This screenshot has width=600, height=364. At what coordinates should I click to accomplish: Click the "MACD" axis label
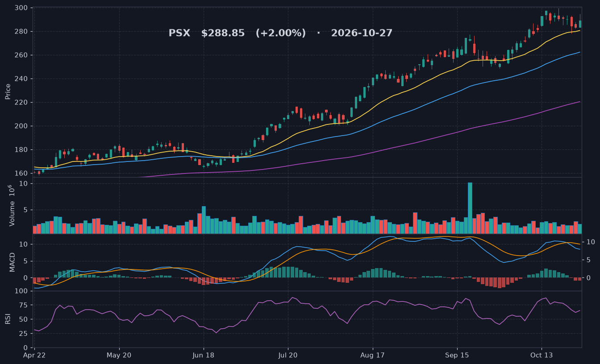coord(12,262)
